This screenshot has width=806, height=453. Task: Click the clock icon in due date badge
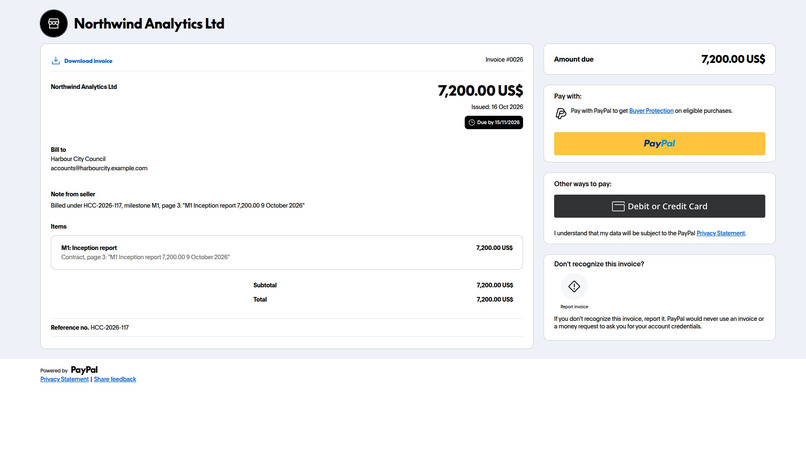[x=471, y=122]
